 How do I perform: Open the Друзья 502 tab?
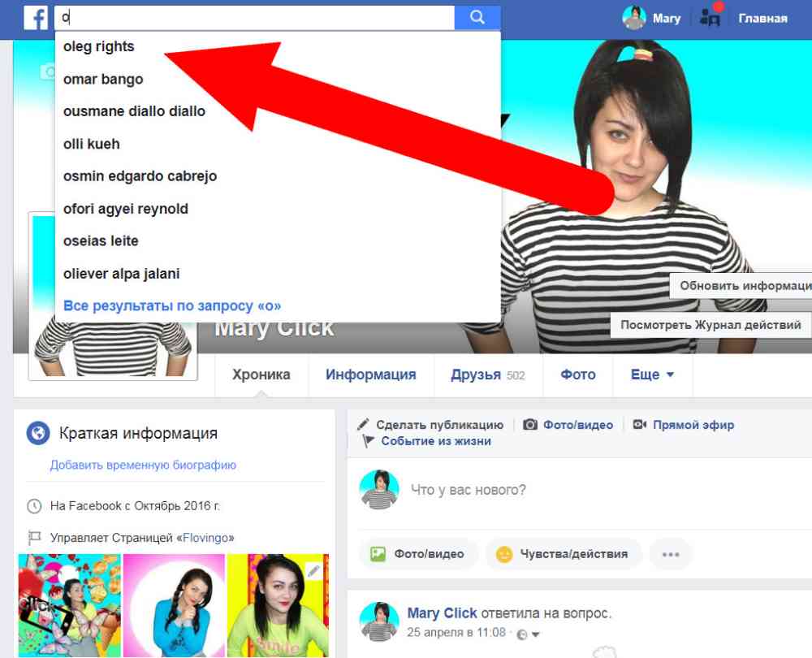(x=487, y=374)
